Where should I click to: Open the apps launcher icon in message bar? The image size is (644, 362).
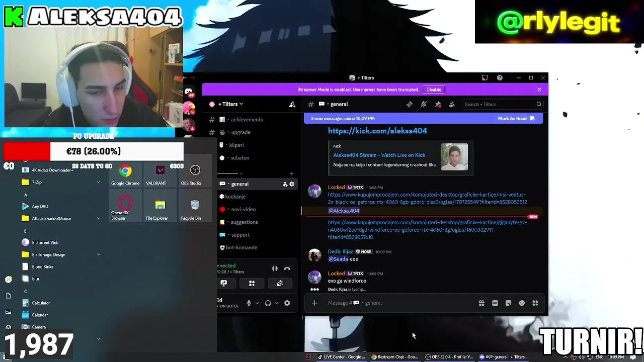[535, 303]
